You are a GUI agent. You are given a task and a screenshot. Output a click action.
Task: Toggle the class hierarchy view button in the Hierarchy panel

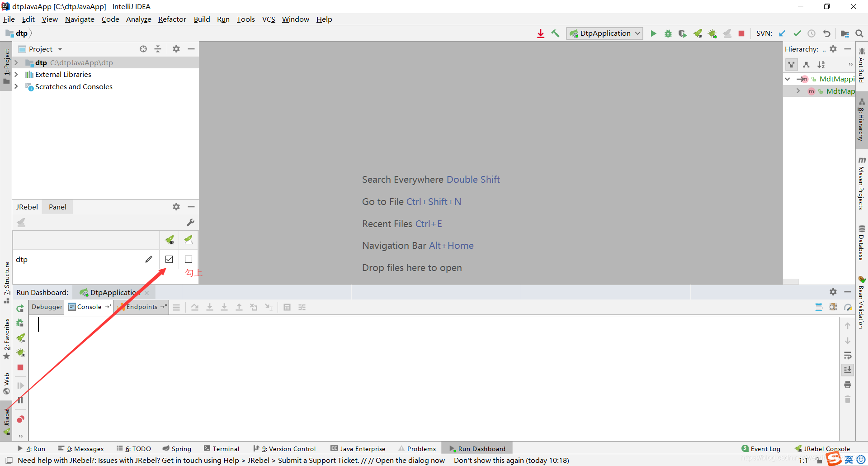click(792, 65)
